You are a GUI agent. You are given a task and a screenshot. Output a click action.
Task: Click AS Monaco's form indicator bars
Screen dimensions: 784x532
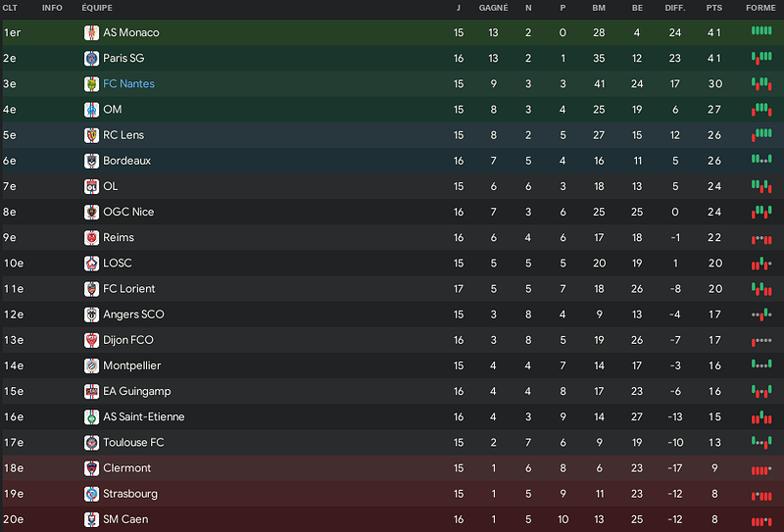point(761,30)
